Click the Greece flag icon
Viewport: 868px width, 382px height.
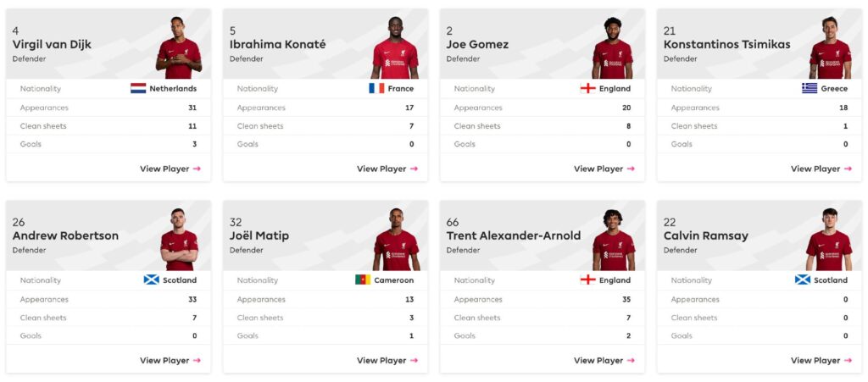pyautogui.click(x=810, y=88)
